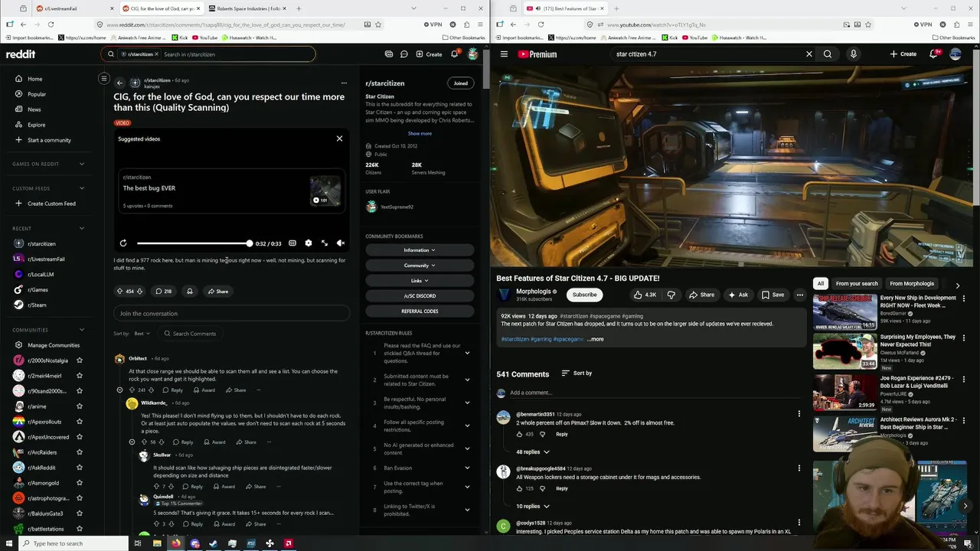The width and height of the screenshot is (980, 551).
Task: Like the Best Features video
Action: [645, 295]
